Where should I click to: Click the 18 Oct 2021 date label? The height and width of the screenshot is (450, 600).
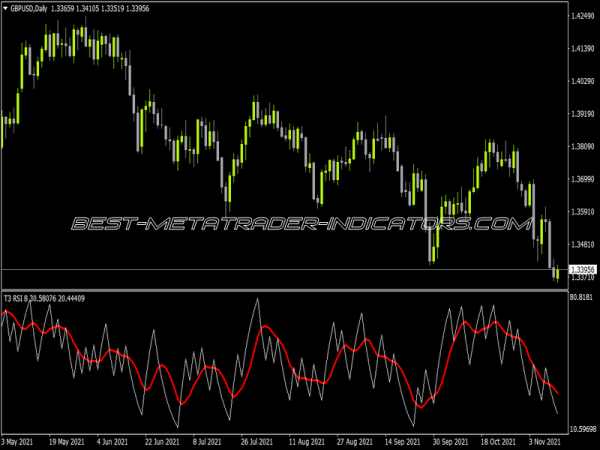(x=498, y=442)
